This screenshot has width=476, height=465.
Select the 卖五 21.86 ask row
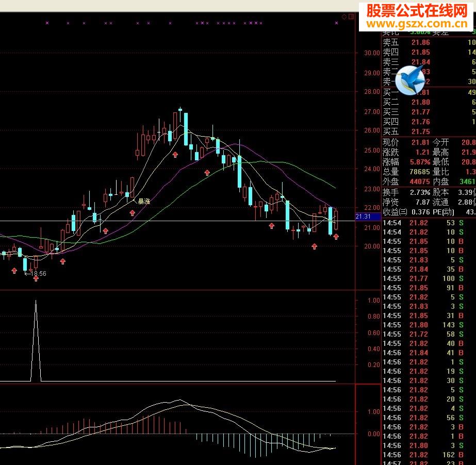[429, 42]
